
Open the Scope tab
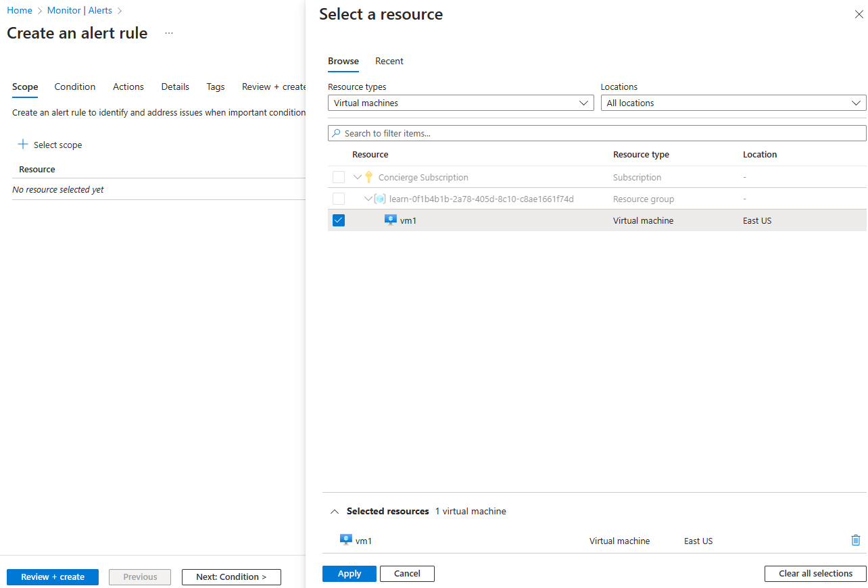coord(25,87)
